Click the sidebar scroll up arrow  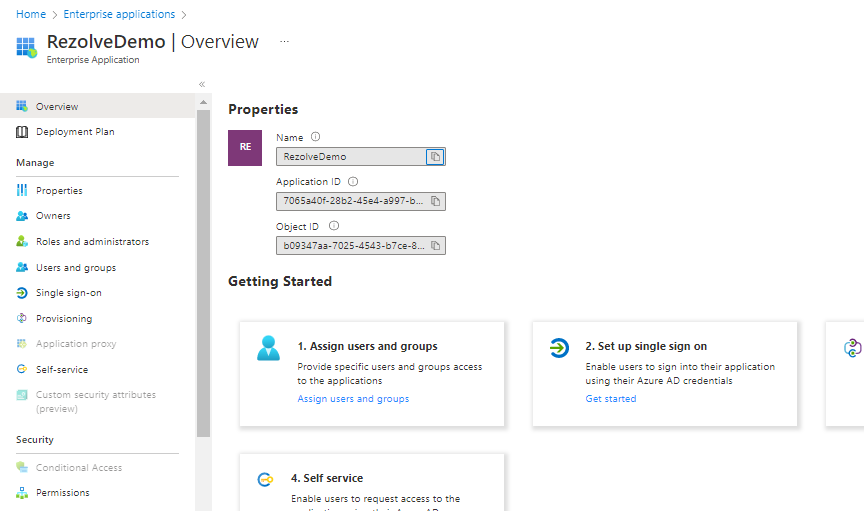point(203,103)
